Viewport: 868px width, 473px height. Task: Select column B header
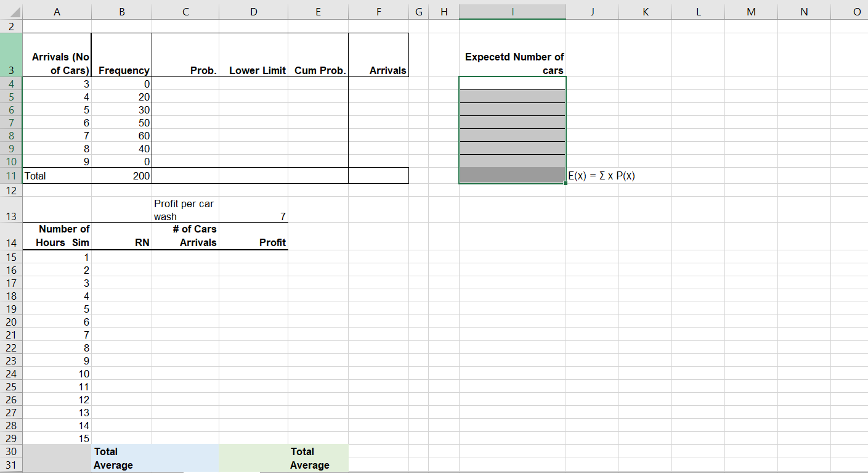coord(121,11)
